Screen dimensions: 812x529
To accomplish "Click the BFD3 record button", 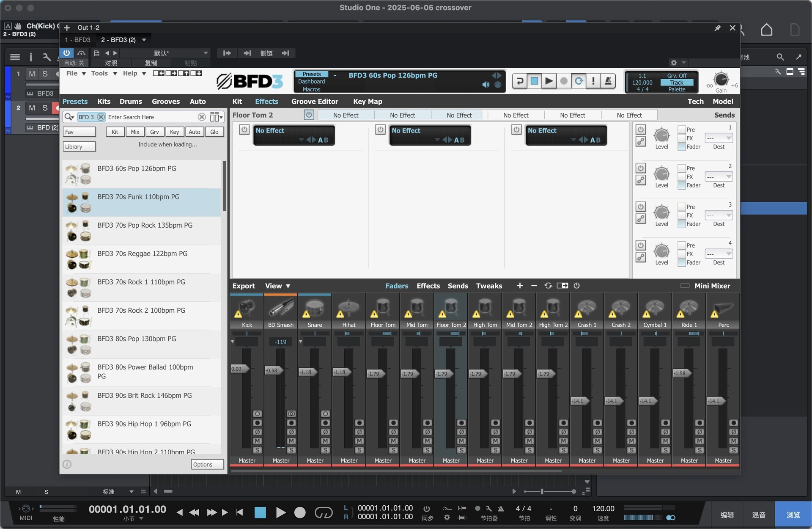I will [564, 81].
